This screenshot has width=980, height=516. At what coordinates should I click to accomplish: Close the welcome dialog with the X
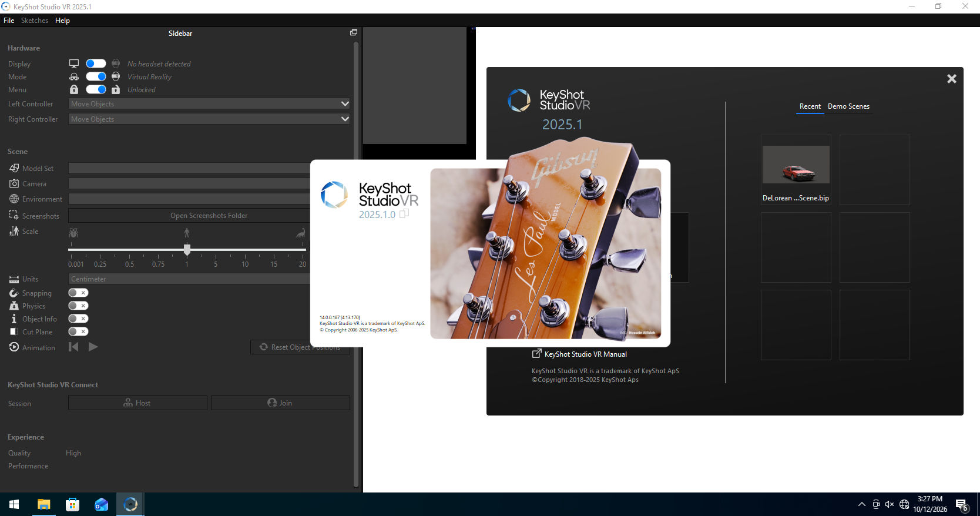[x=952, y=79]
